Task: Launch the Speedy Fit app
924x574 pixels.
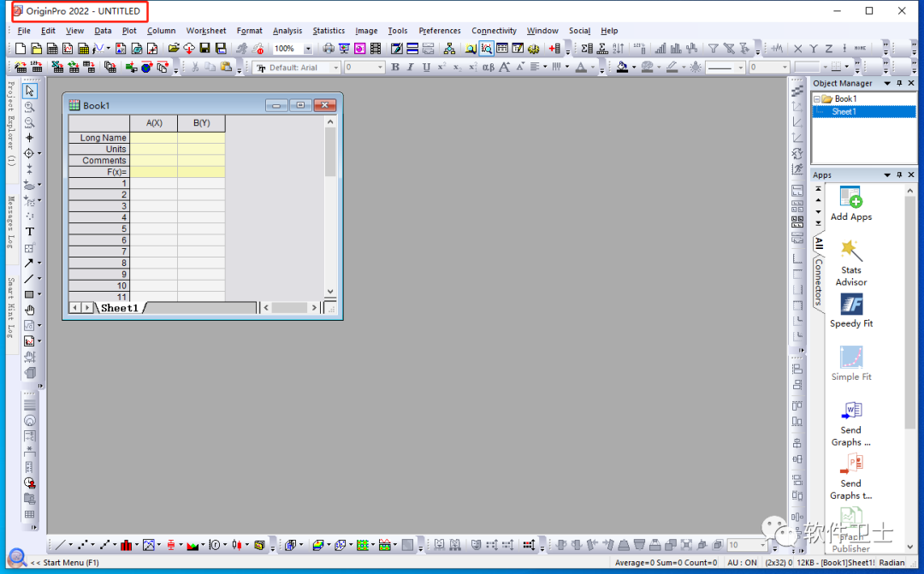Action: (x=851, y=311)
